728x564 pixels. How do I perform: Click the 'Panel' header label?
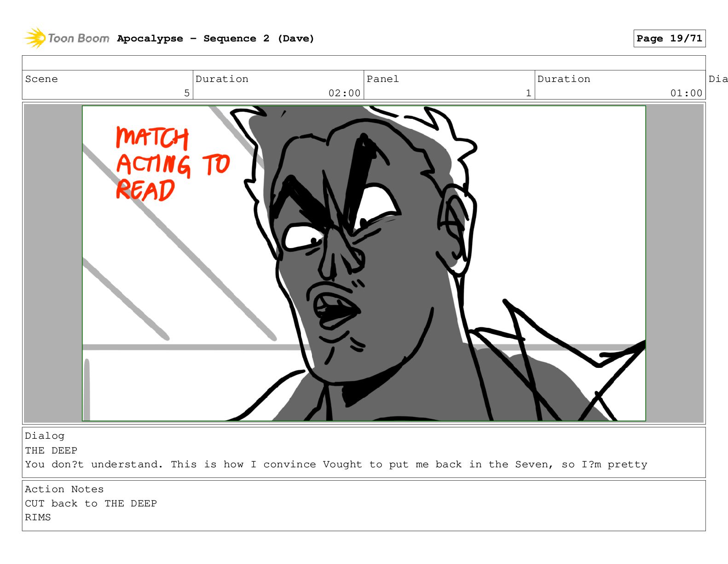click(383, 79)
